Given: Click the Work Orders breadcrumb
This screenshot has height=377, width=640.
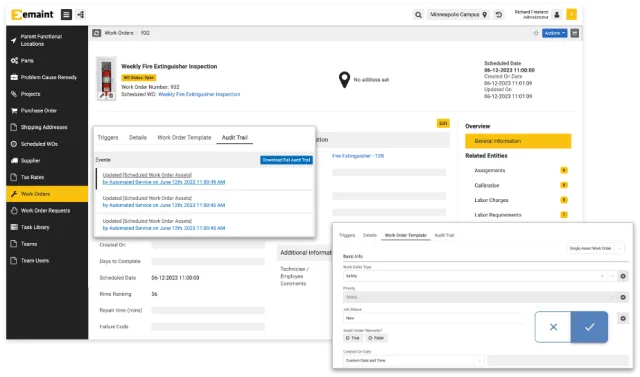Looking at the screenshot, I should pos(119,33).
